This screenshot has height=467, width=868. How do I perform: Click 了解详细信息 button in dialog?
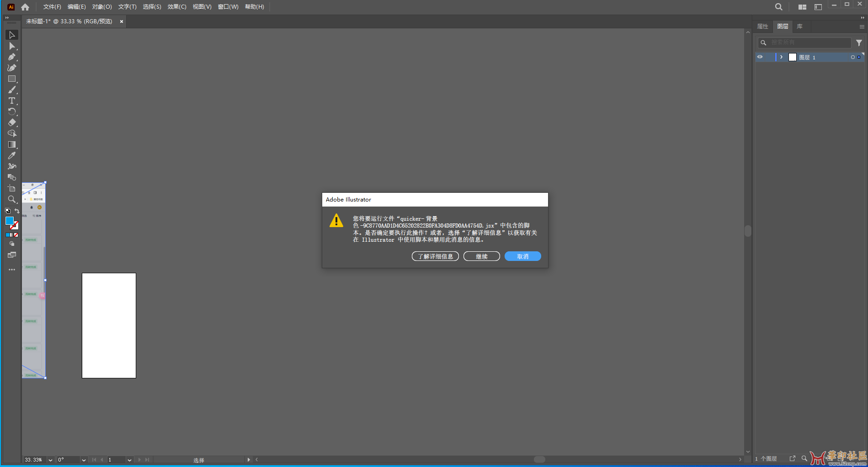pyautogui.click(x=435, y=256)
